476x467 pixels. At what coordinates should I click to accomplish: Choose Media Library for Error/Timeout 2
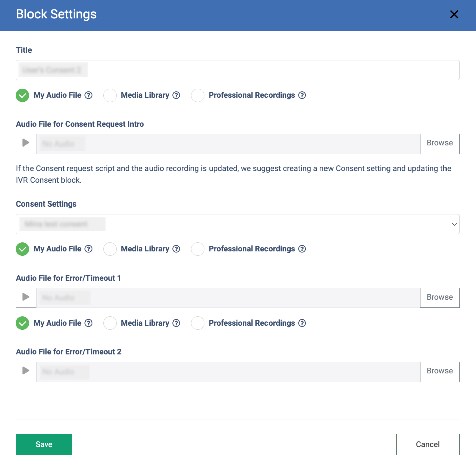[110, 323]
